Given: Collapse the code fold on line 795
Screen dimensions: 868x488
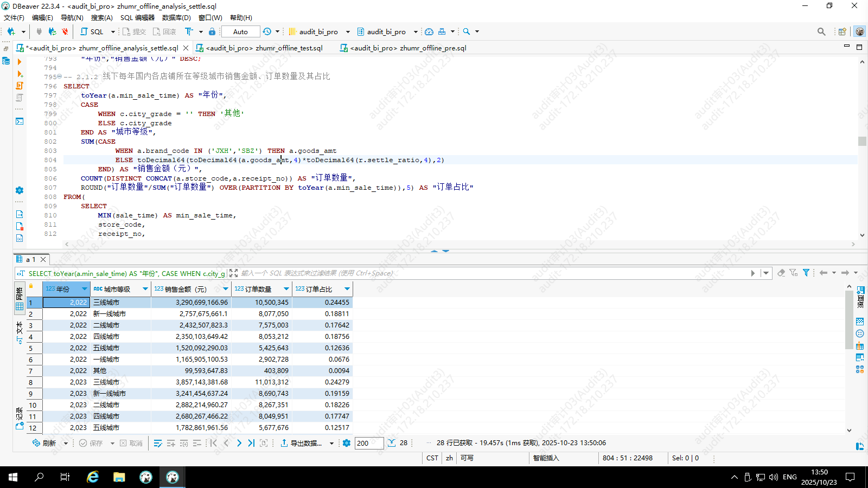Looking at the screenshot, I should [x=59, y=76].
